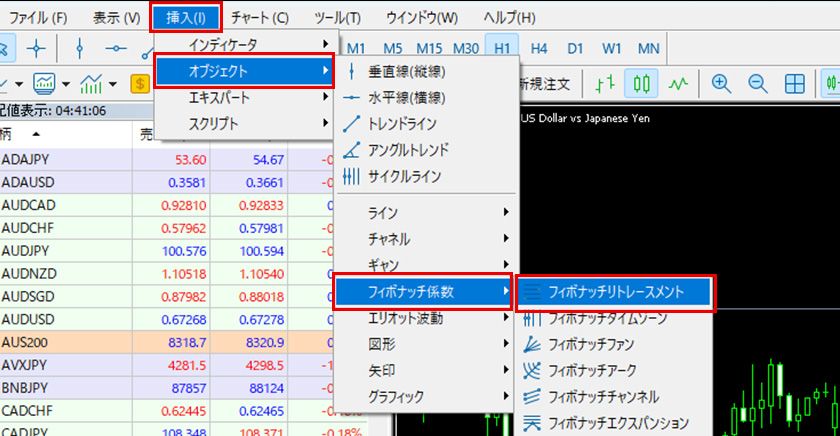Insert 垂直線(縦線) vertical line
This screenshot has width=840, height=436.
coord(407,72)
